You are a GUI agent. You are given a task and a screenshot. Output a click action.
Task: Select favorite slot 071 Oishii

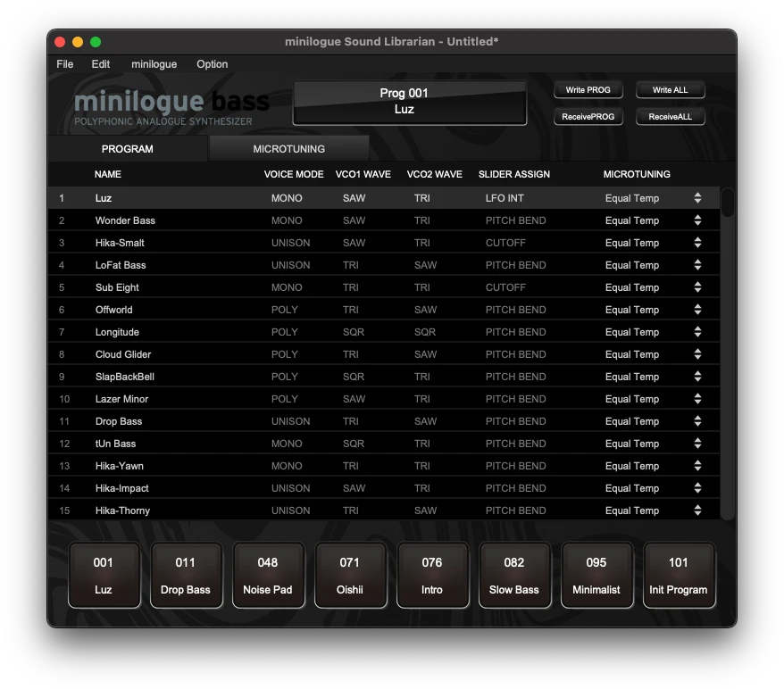pyautogui.click(x=349, y=576)
